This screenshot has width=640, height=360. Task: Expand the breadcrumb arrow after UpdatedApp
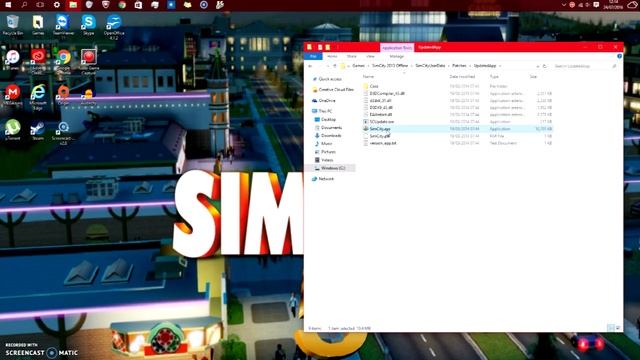pos(500,66)
